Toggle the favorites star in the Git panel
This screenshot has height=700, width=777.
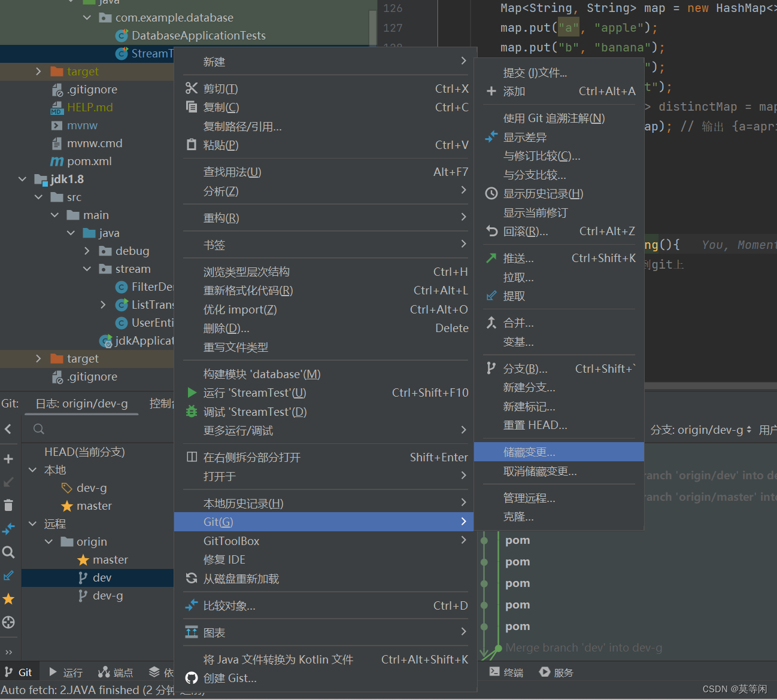point(8,599)
